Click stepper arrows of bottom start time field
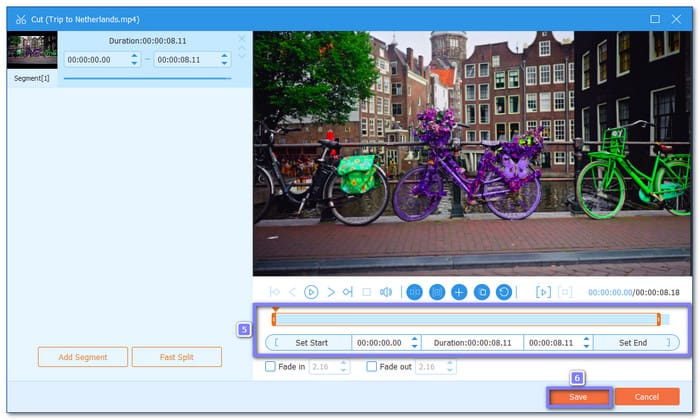 tap(415, 342)
